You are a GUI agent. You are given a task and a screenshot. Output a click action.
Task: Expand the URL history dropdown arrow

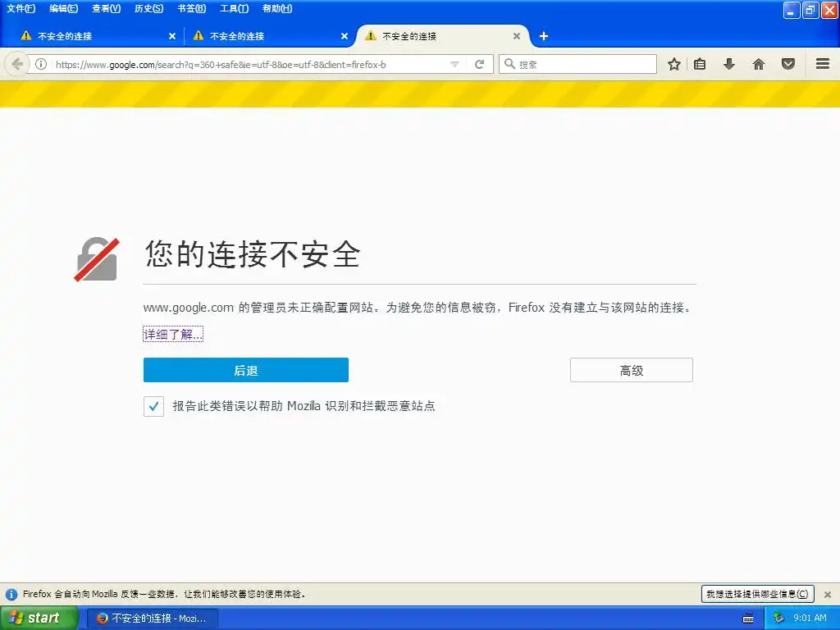(454, 64)
